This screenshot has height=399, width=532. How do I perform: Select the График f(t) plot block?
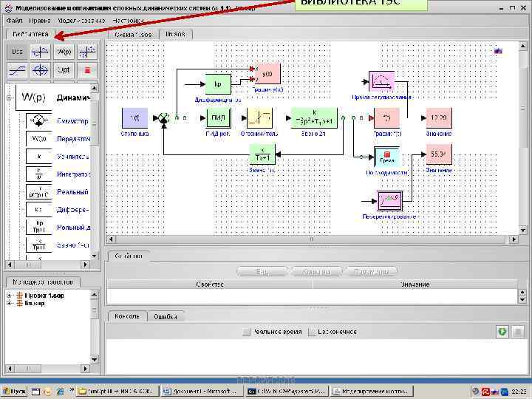[386, 118]
